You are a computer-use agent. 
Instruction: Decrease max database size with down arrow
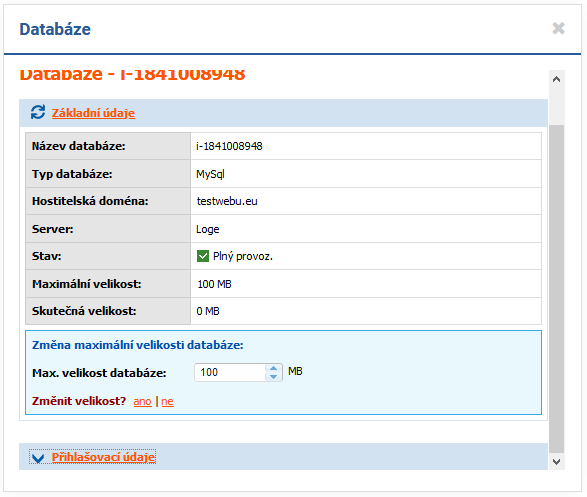point(274,377)
